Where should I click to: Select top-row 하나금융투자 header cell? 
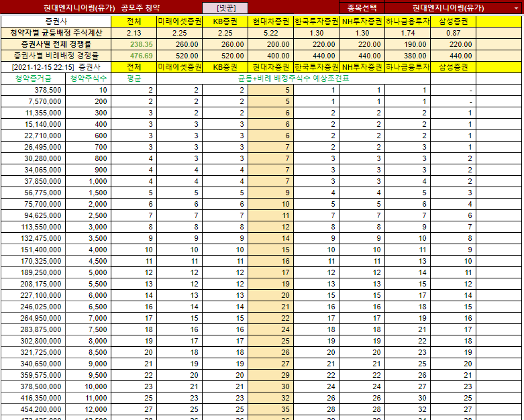(x=408, y=21)
